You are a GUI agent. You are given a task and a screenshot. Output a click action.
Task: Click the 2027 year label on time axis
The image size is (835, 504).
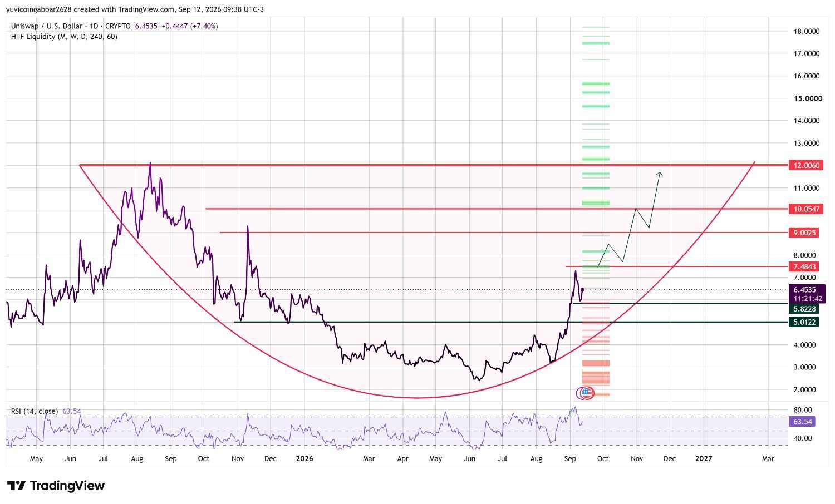coord(704,459)
